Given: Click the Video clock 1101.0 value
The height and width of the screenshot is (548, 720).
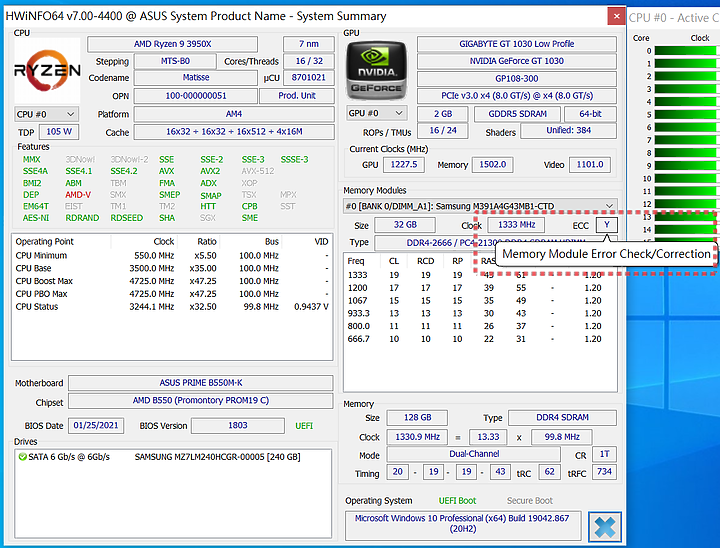Looking at the screenshot, I should (590, 164).
